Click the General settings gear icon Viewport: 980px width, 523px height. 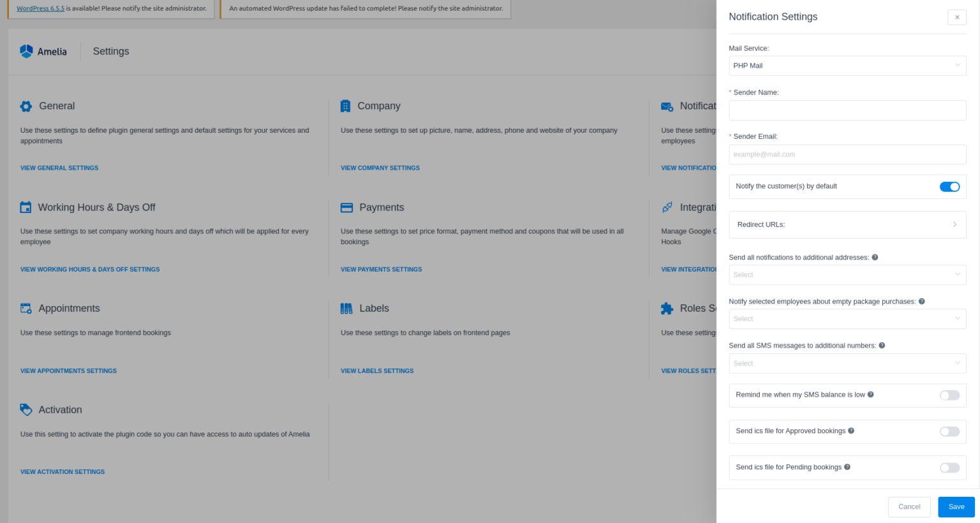pos(26,106)
